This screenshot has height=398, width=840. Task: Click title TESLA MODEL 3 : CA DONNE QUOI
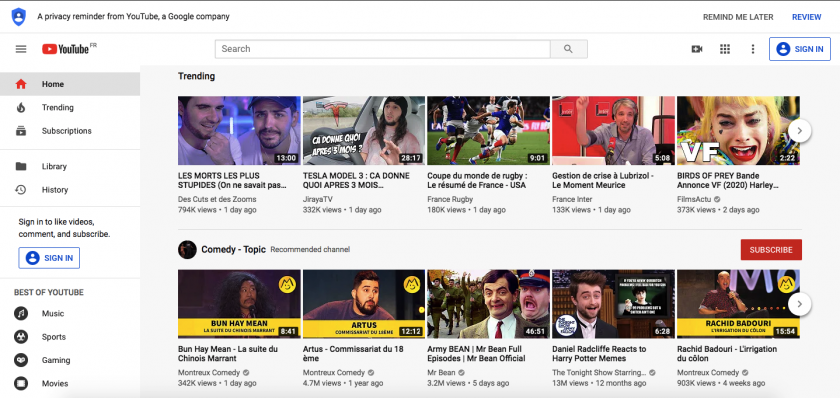pos(356,181)
